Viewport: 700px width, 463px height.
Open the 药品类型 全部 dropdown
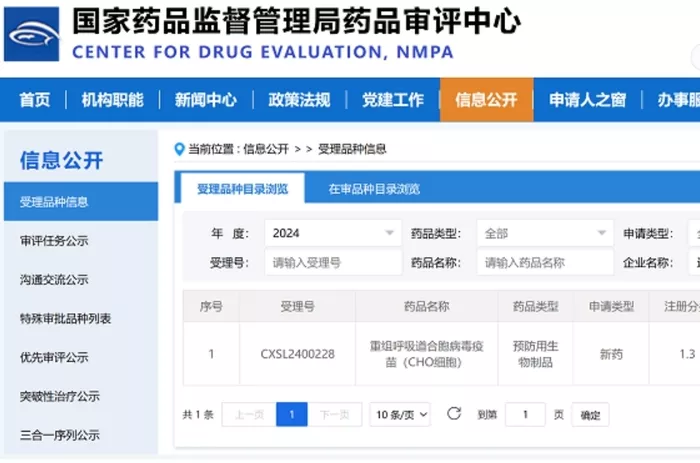545,233
